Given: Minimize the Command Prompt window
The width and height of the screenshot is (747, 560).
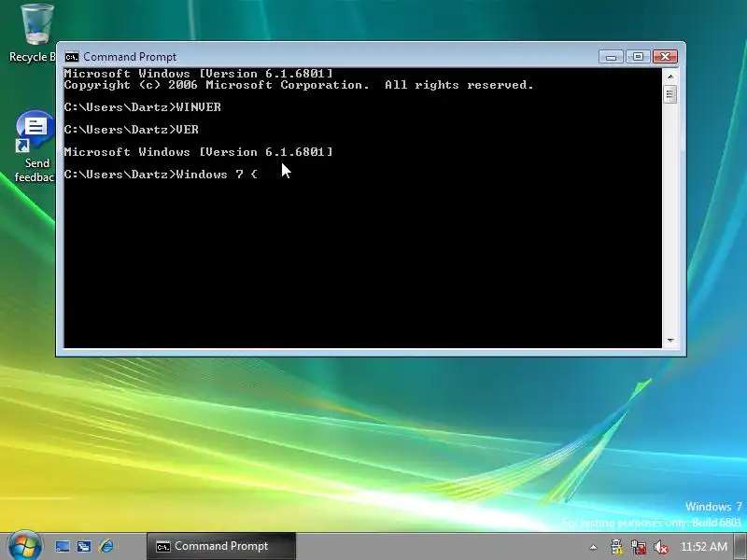Looking at the screenshot, I should coord(611,57).
